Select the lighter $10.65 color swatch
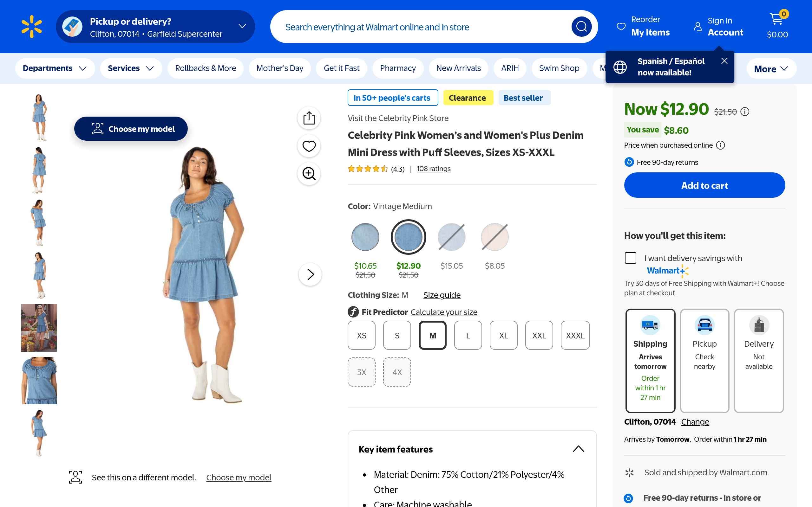The height and width of the screenshot is (507, 812). pyautogui.click(x=365, y=237)
